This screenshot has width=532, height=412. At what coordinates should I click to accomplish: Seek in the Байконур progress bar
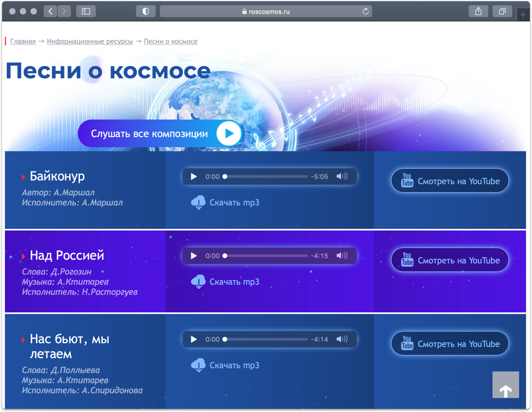pos(266,177)
